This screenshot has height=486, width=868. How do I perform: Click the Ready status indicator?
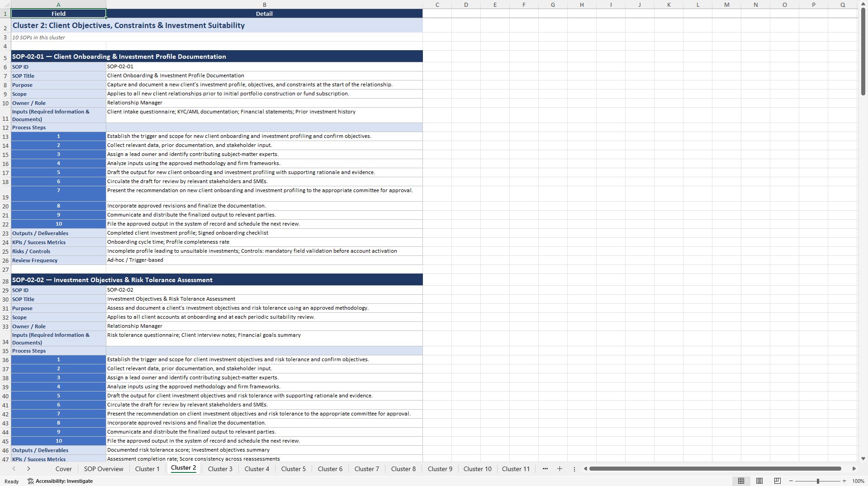point(11,481)
